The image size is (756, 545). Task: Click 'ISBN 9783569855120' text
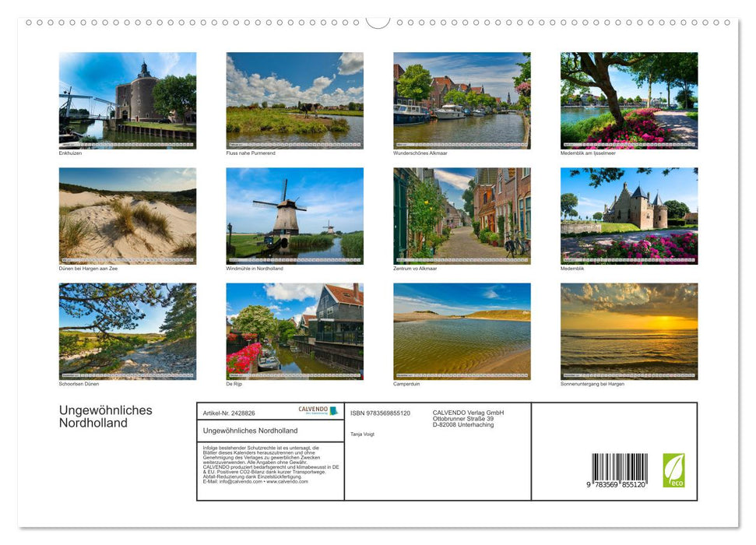[381, 413]
